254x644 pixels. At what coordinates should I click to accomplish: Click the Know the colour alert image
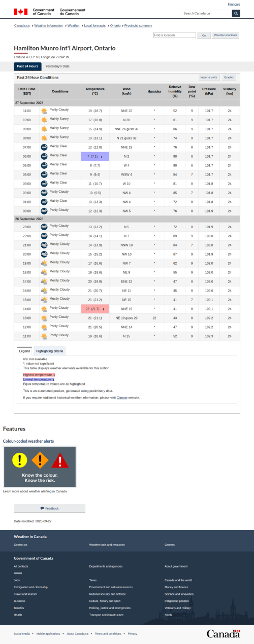coord(40,467)
